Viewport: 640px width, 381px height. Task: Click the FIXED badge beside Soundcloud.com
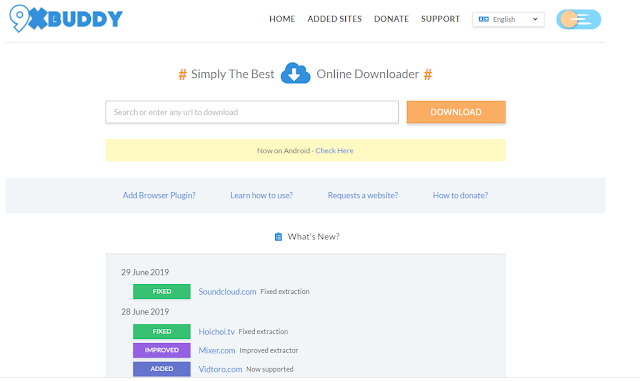[x=162, y=292]
